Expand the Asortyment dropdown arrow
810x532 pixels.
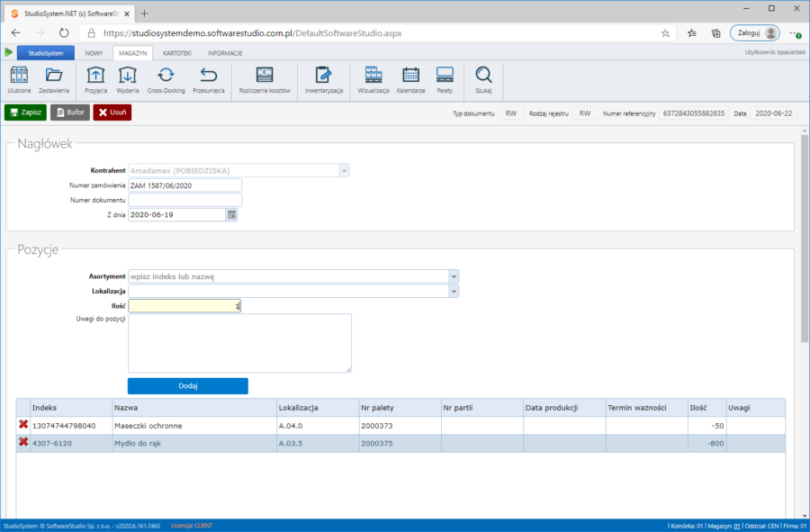tap(454, 277)
